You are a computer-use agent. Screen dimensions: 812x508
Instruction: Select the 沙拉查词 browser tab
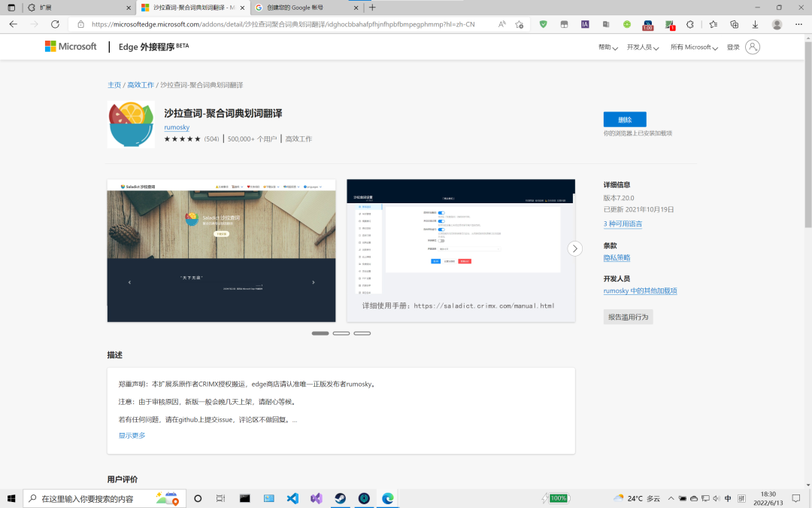193,8
